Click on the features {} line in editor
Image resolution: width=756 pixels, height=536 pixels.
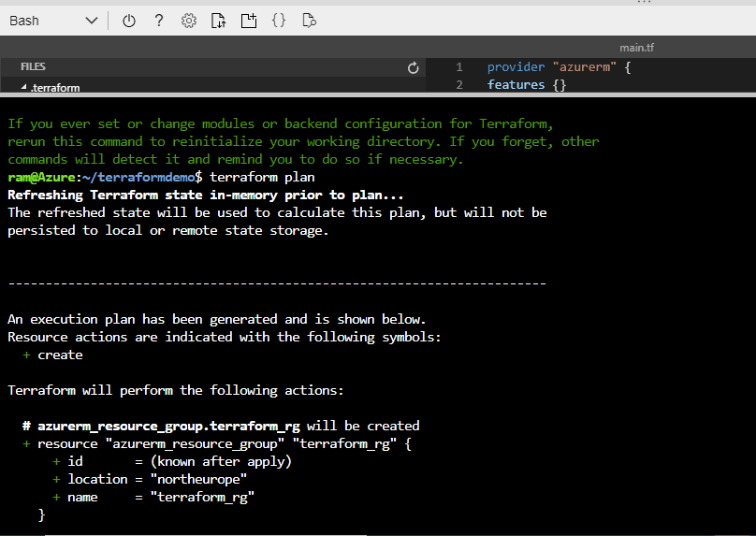click(x=516, y=85)
